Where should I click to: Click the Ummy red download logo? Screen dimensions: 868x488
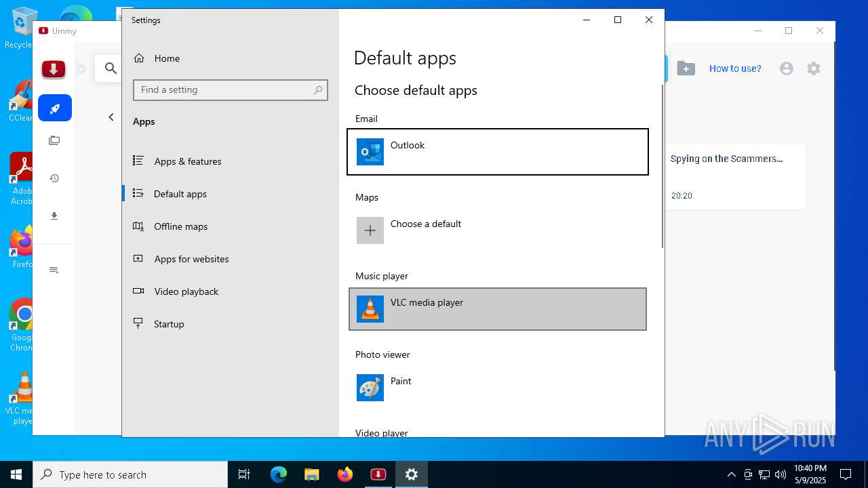tap(54, 69)
